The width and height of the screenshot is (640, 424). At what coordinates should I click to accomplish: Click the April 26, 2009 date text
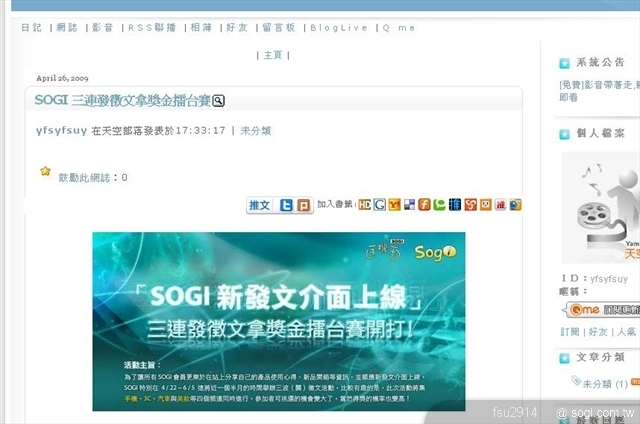point(62,78)
